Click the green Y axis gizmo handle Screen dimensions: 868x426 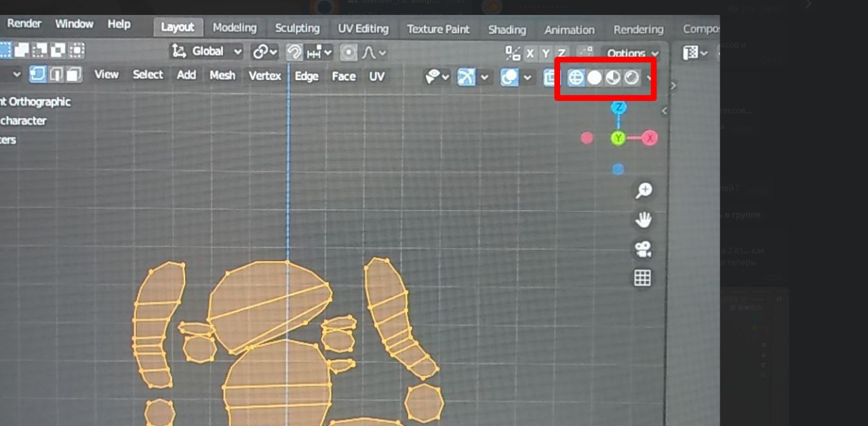coord(618,138)
